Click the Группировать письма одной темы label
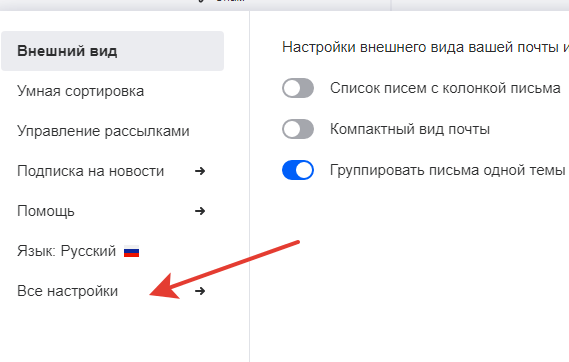The image size is (569, 362). 447,170
